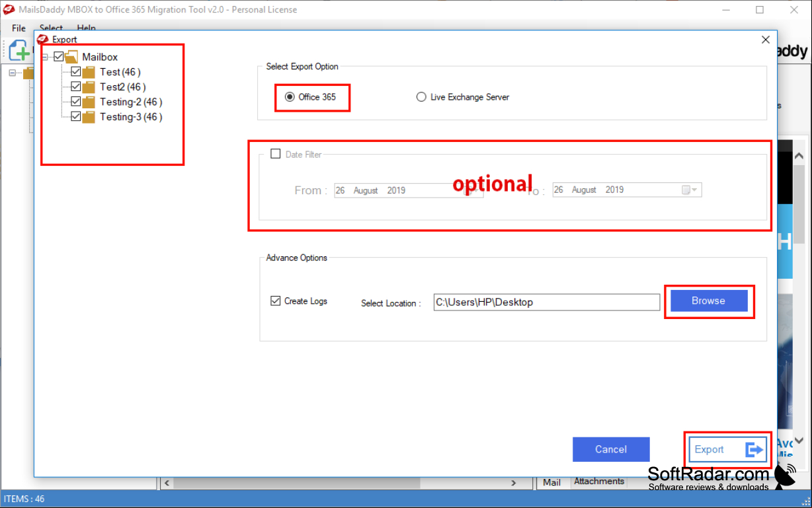812x508 pixels.
Task: Start the export with Export button
Action: pyautogui.click(x=727, y=449)
